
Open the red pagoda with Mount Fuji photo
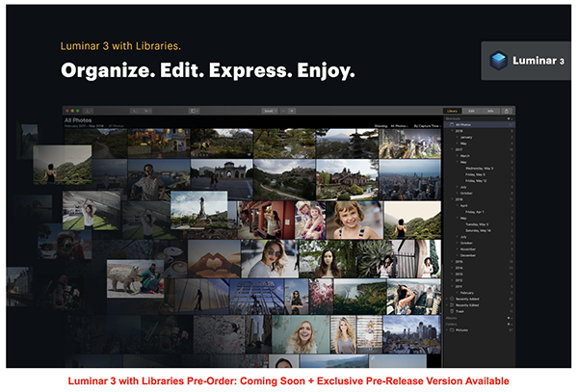pyautogui.click(x=347, y=144)
